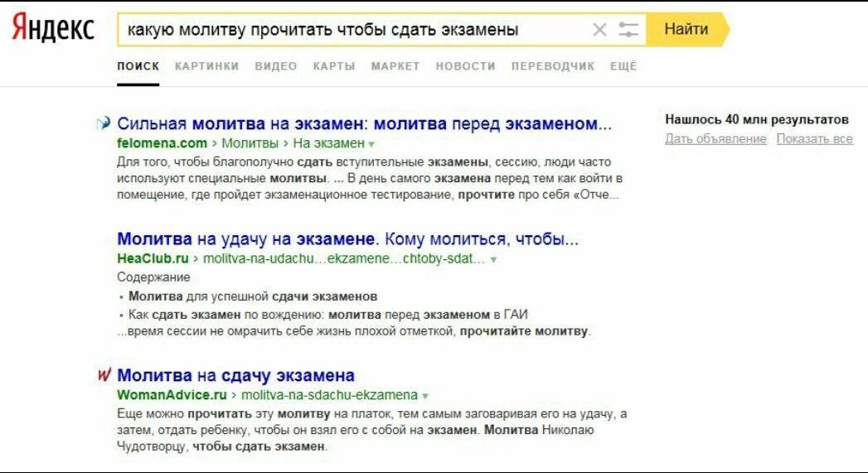
Task: Switch to the Видео tab
Action: 276,66
